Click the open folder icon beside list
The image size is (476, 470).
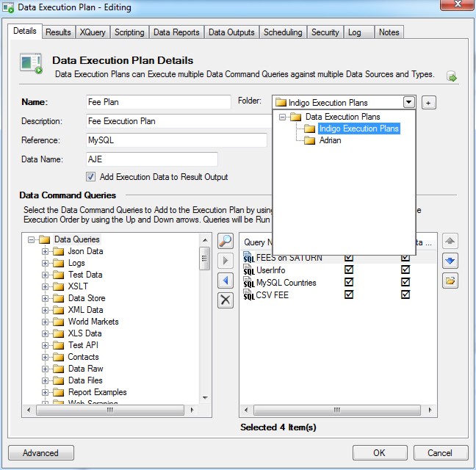click(x=450, y=281)
